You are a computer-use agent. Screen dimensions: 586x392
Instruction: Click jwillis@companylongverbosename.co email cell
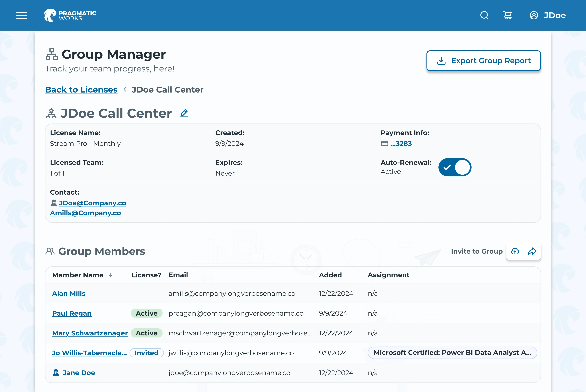click(x=231, y=353)
